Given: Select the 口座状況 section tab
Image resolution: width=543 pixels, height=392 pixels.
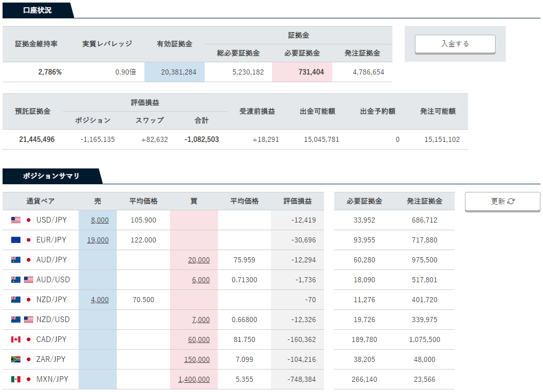Looking at the screenshot, I should (x=37, y=10).
